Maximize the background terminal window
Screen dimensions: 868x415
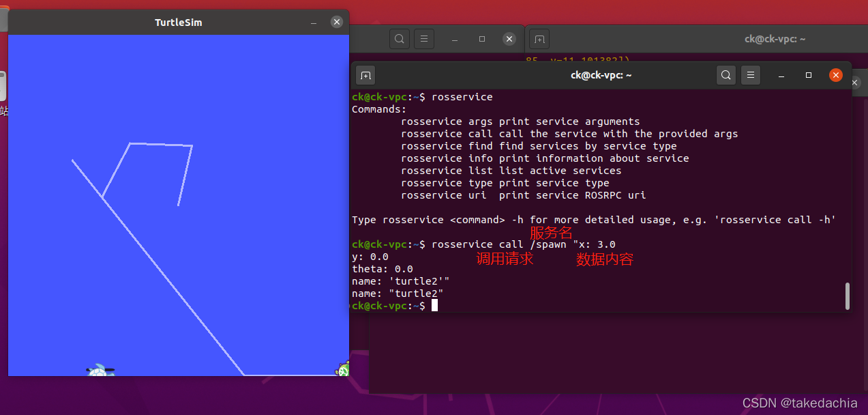click(x=482, y=39)
